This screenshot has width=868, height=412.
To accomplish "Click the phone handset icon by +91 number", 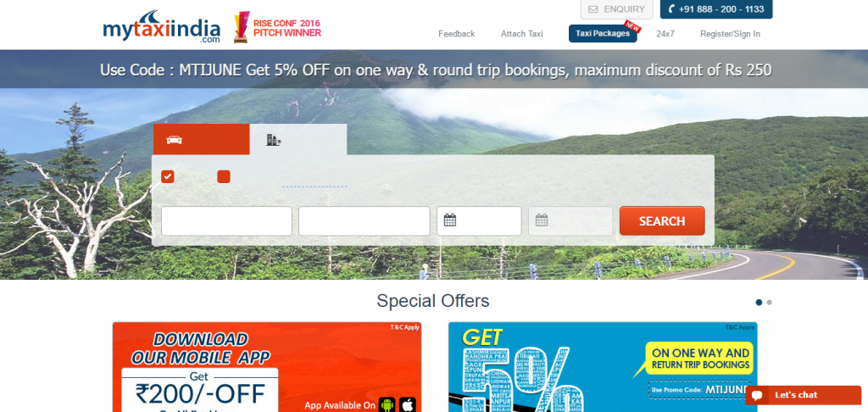I will (671, 9).
